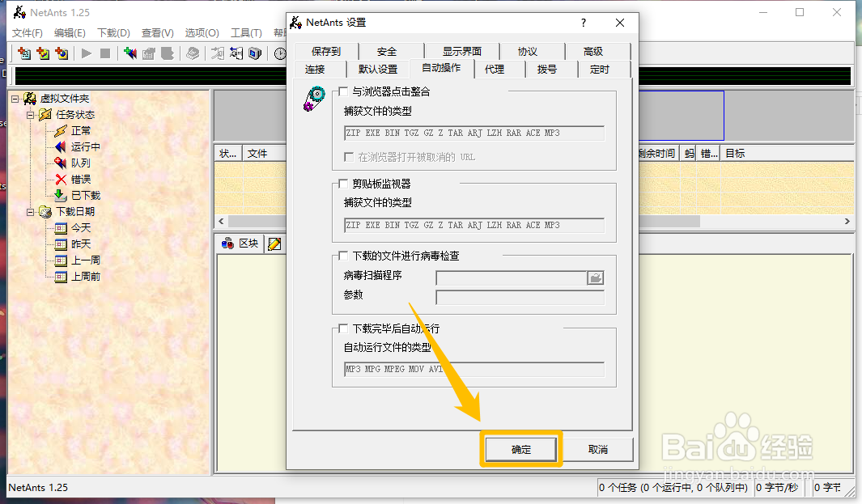The width and height of the screenshot is (862, 504).
Task: Open the 高级 tab
Action: [593, 51]
